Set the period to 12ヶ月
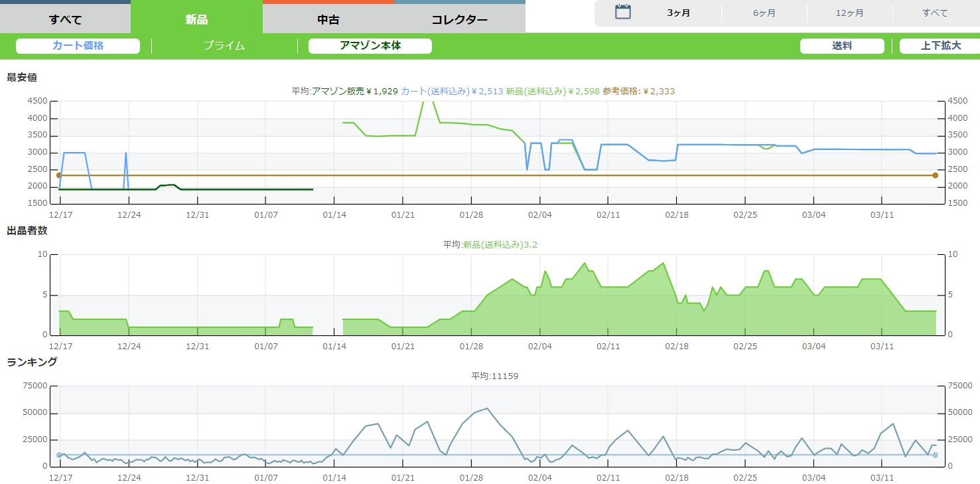Viewport: 980px width, 484px height. click(x=849, y=13)
